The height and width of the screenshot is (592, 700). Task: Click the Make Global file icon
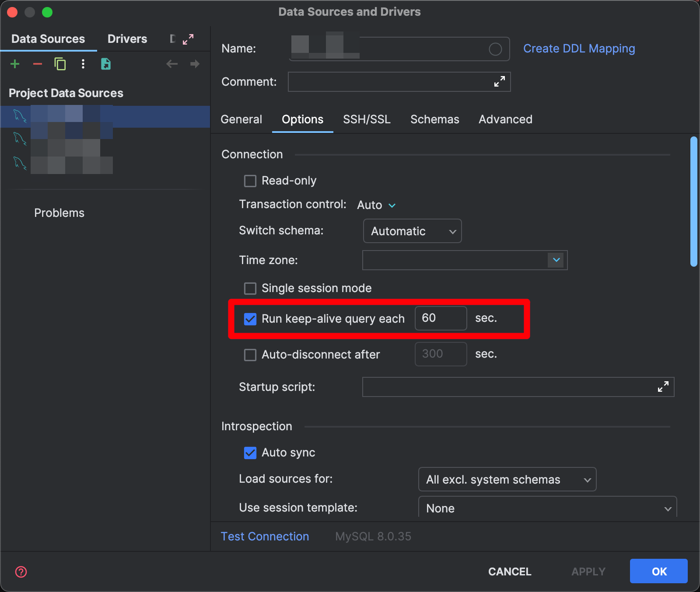coord(106,64)
